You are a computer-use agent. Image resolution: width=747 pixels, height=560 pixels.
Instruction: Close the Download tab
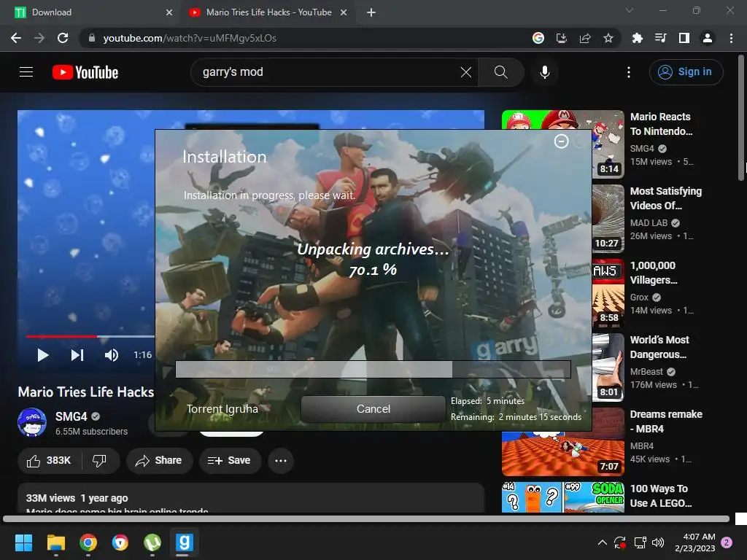coord(169,12)
